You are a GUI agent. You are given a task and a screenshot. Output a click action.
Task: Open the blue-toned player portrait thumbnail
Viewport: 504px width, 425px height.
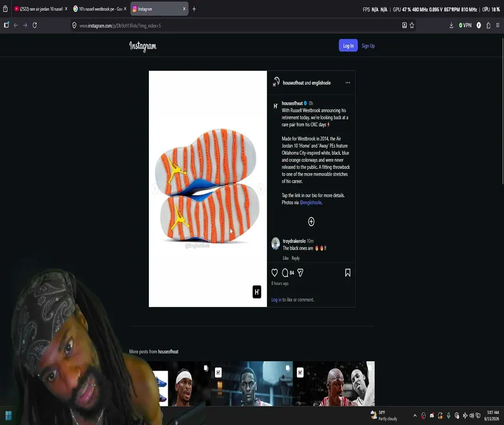click(252, 384)
